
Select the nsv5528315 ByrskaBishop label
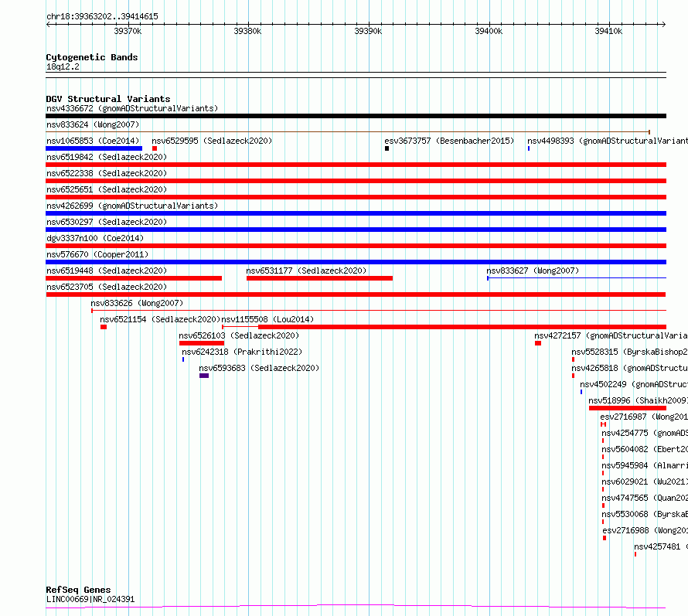pyautogui.click(x=630, y=352)
